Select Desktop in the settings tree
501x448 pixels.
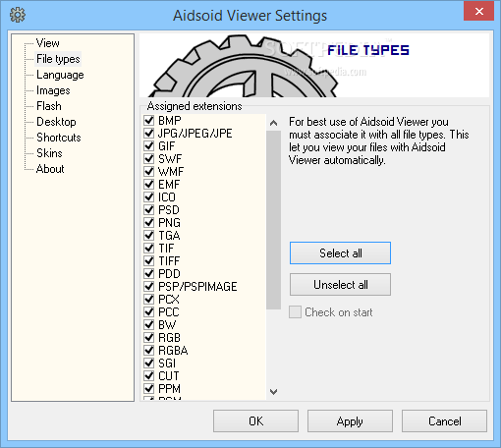pyautogui.click(x=56, y=122)
